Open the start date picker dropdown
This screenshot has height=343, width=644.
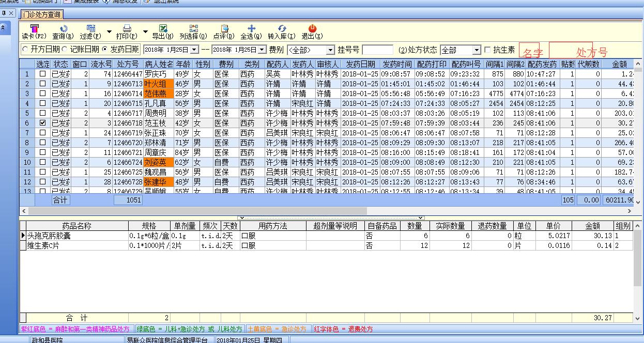[194, 50]
